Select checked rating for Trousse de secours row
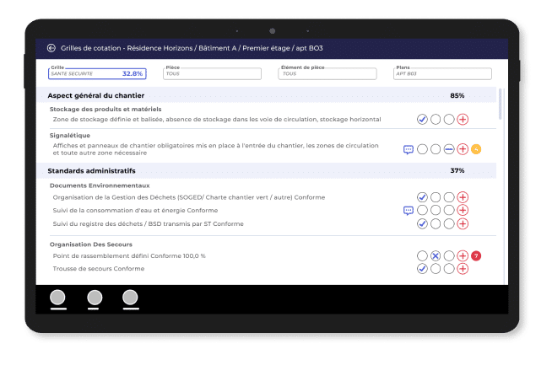The image size is (552, 392). (422, 269)
